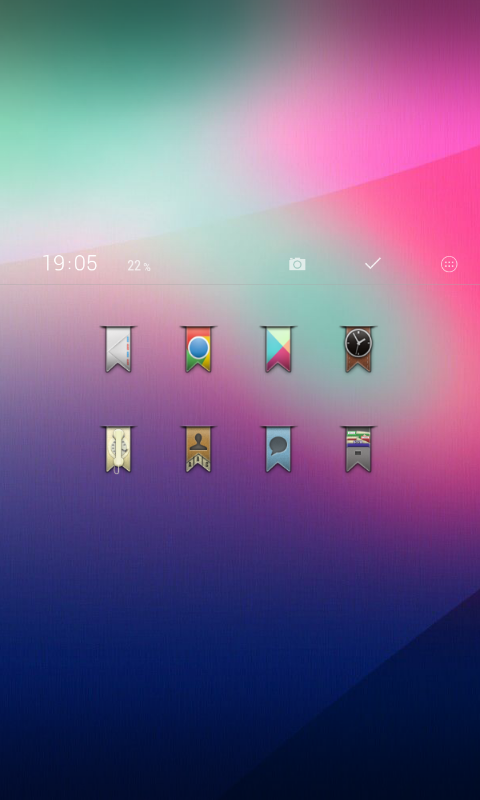This screenshot has height=800, width=480.
Task: Open the app drawer circle icon
Action: [x=449, y=264]
